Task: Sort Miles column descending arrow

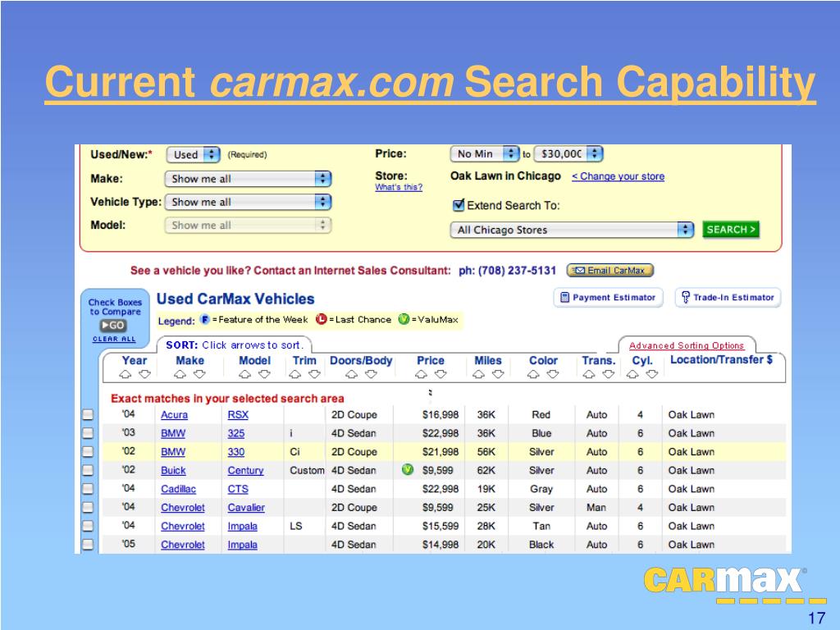Action: point(498,374)
